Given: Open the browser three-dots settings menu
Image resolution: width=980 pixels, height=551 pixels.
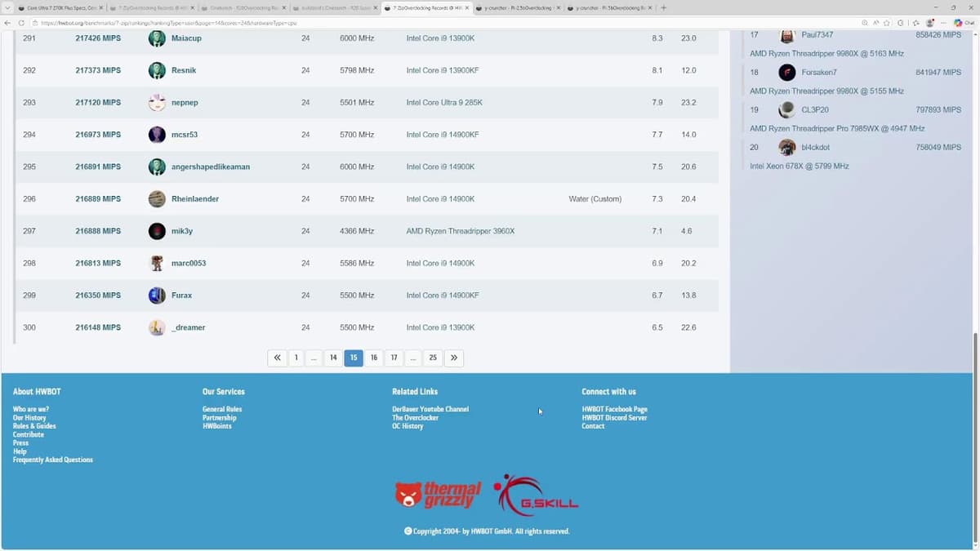Looking at the screenshot, I should pyautogui.click(x=942, y=23).
